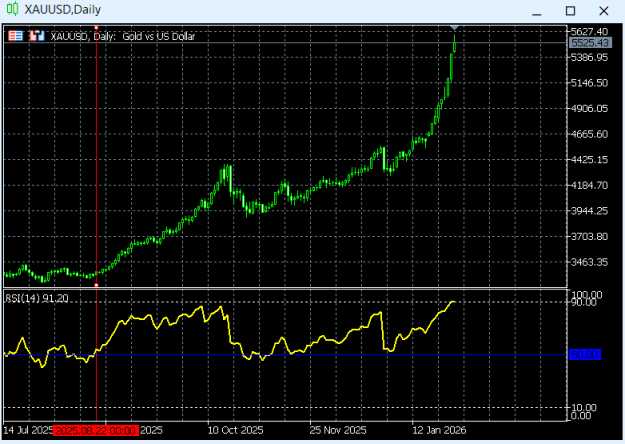Click the 3703.80 price scale label
625x444 pixels.
click(589, 237)
